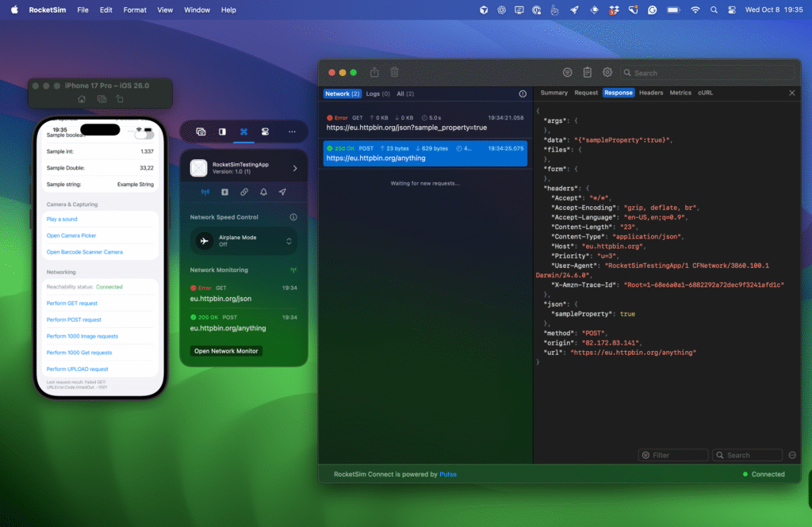
Task: Switch to the Headers tab
Action: (651, 93)
